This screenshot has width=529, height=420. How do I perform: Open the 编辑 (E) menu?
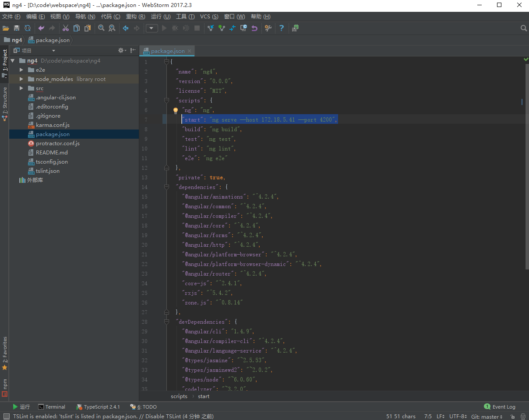(35, 17)
